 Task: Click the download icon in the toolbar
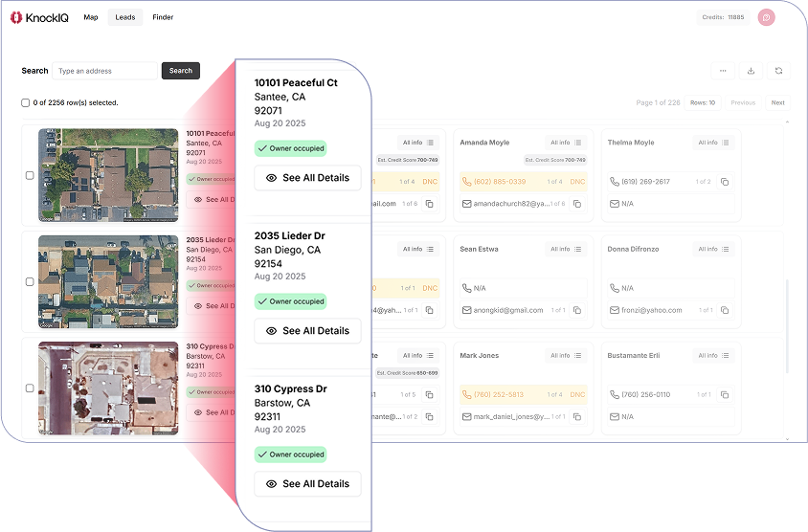pyautogui.click(x=752, y=71)
